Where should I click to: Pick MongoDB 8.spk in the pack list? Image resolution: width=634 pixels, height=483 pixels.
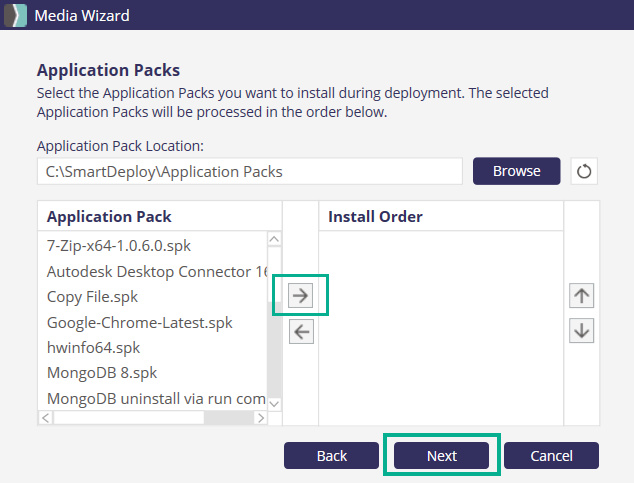[x=103, y=374]
